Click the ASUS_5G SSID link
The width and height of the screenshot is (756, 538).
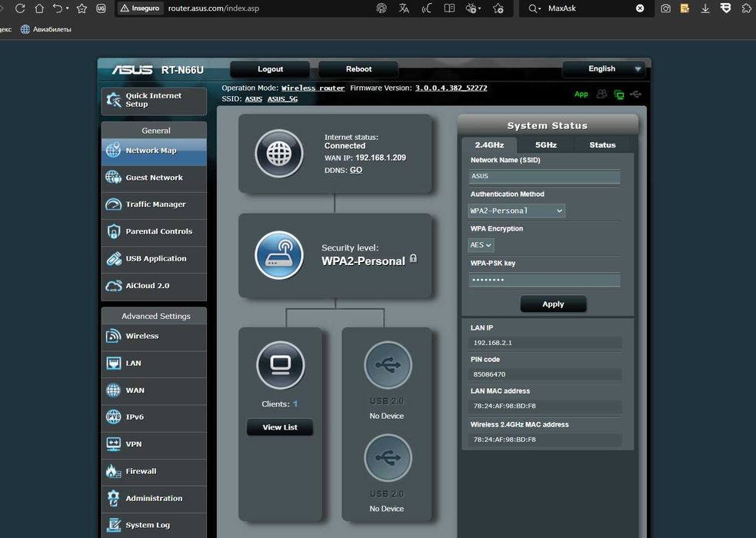click(x=282, y=98)
